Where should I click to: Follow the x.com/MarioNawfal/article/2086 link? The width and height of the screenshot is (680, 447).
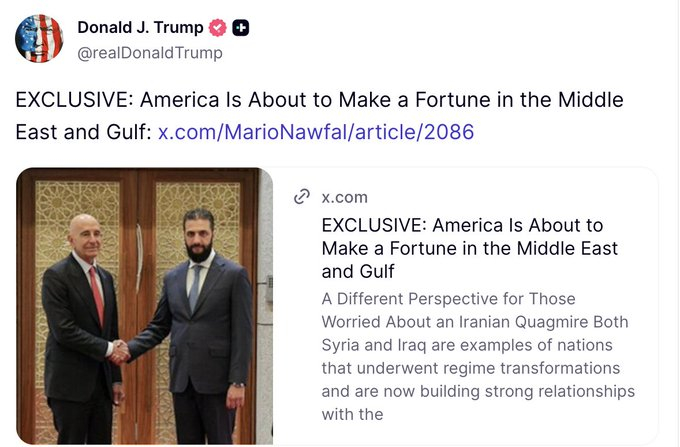[316, 132]
